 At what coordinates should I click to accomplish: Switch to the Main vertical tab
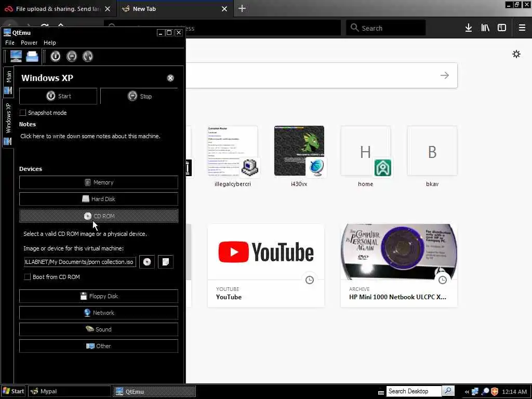coord(8,82)
